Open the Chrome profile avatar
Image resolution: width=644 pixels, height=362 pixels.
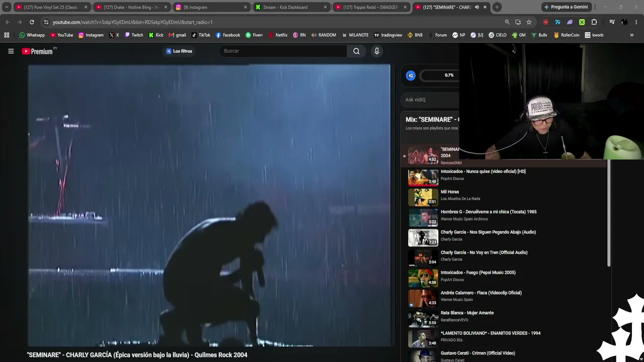pos(624,22)
